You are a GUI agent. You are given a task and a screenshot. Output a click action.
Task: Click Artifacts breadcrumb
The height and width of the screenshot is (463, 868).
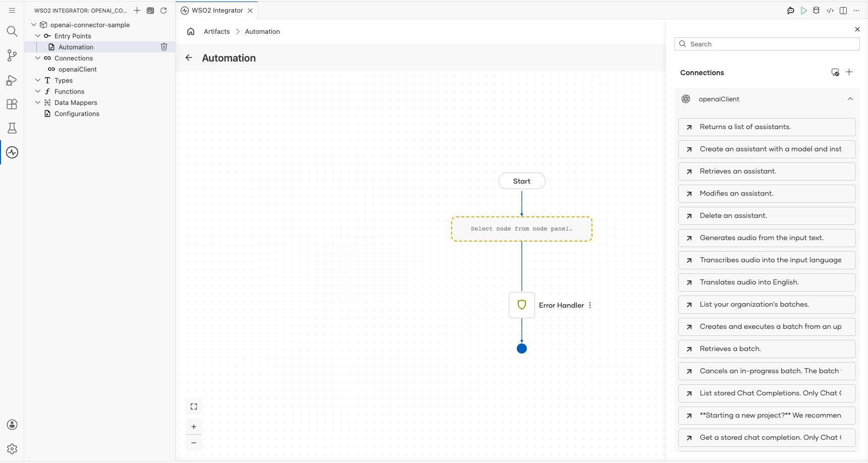(x=216, y=31)
